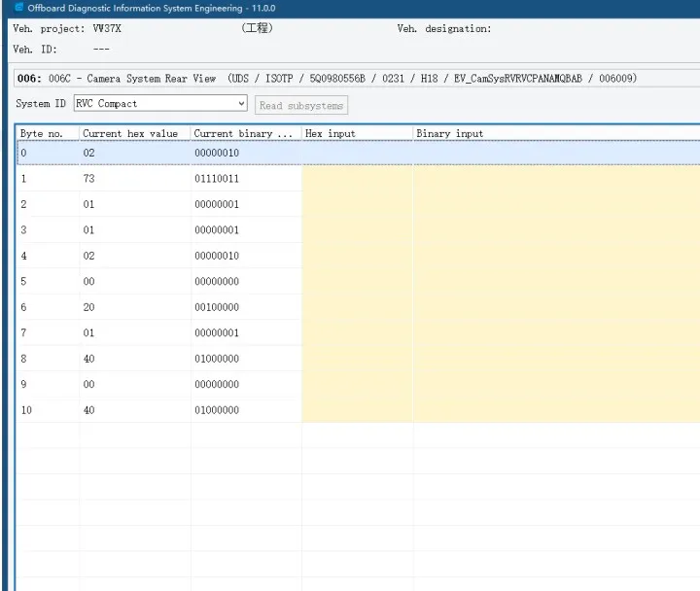Click Hex input cell of byte 4
This screenshot has height=591, width=700.
tap(357, 256)
